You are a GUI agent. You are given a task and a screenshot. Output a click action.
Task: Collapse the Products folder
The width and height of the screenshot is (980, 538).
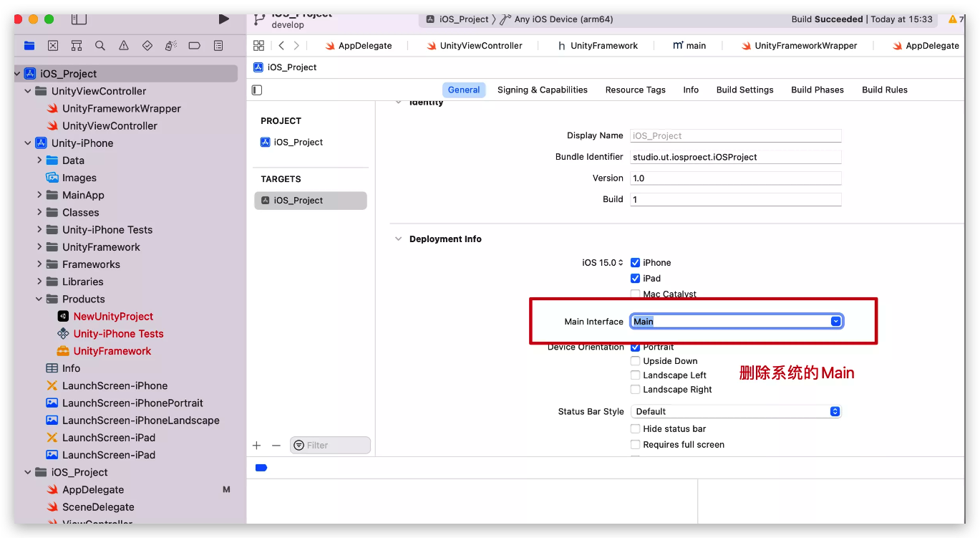tap(39, 299)
